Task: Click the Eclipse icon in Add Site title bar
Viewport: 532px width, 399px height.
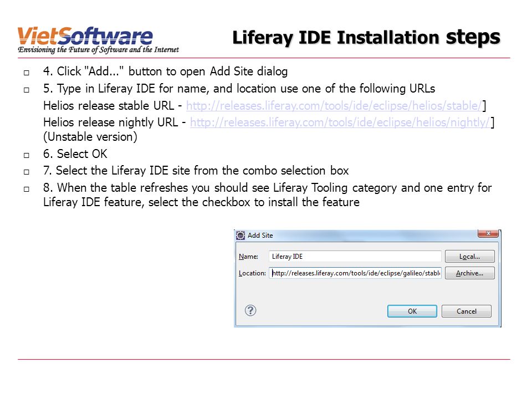Action: [x=240, y=236]
